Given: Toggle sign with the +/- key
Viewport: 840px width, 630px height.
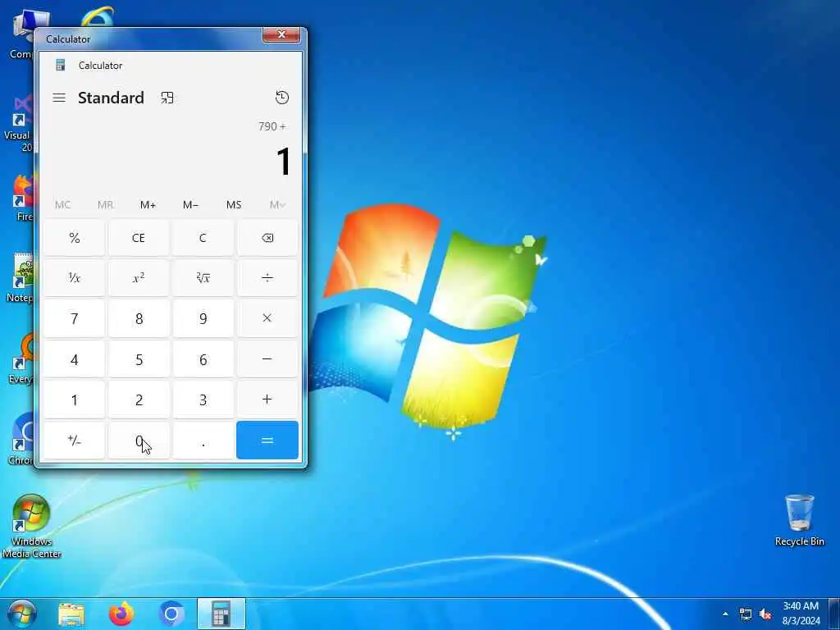Looking at the screenshot, I should click(x=75, y=441).
